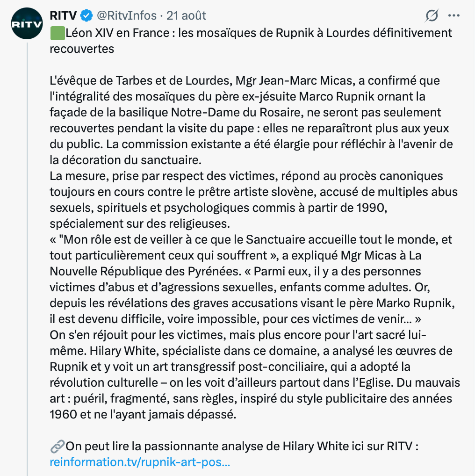Open the three-dot More options menu
This screenshot has height=476, width=475.
454,15
